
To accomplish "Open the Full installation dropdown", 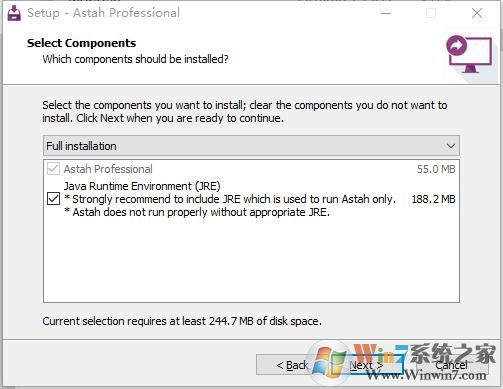I will [x=251, y=146].
